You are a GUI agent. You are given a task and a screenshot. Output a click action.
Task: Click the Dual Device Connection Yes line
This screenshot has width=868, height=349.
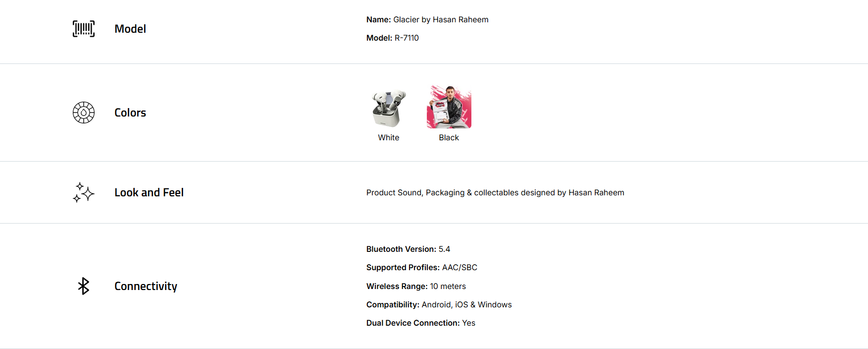pyautogui.click(x=420, y=323)
